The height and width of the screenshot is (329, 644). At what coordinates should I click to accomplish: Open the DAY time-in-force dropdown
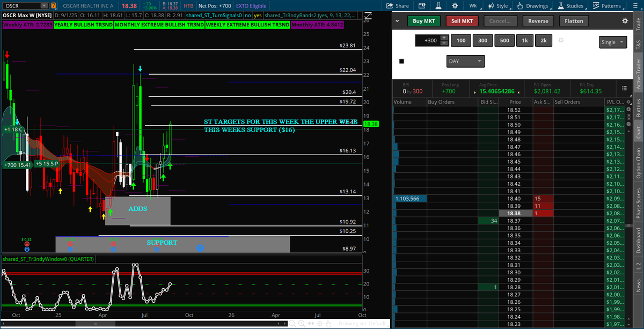465,61
